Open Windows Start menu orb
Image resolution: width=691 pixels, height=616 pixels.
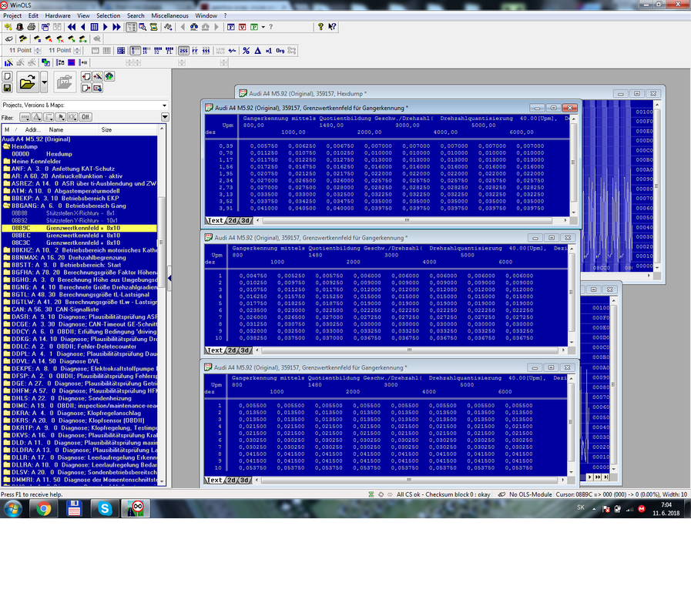(12, 509)
